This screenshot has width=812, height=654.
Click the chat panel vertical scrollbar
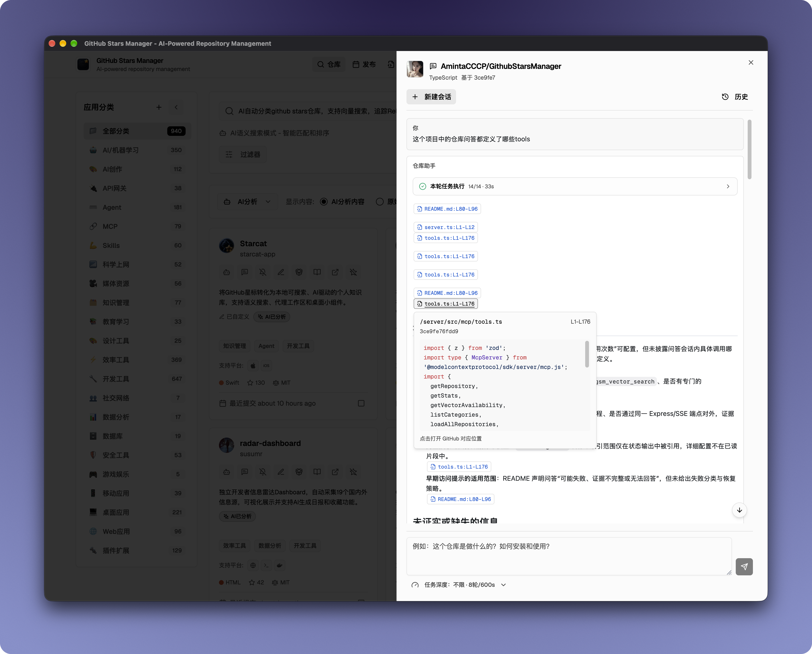point(749,149)
